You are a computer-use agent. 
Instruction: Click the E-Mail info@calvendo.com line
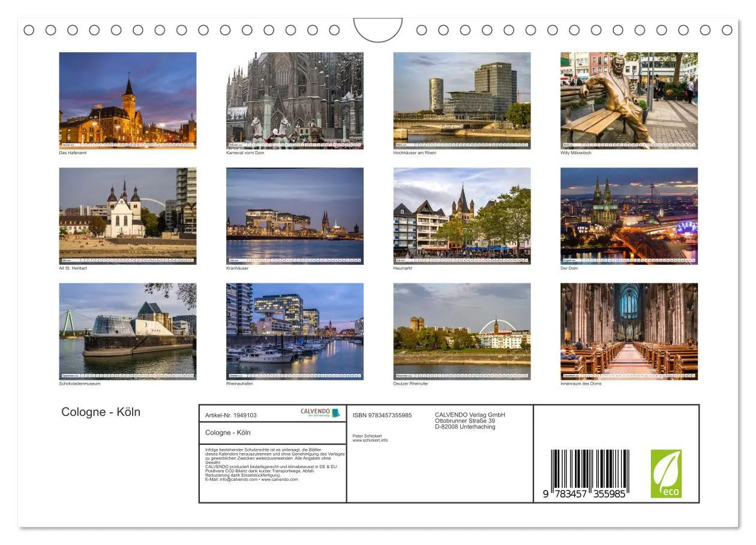pos(251,480)
